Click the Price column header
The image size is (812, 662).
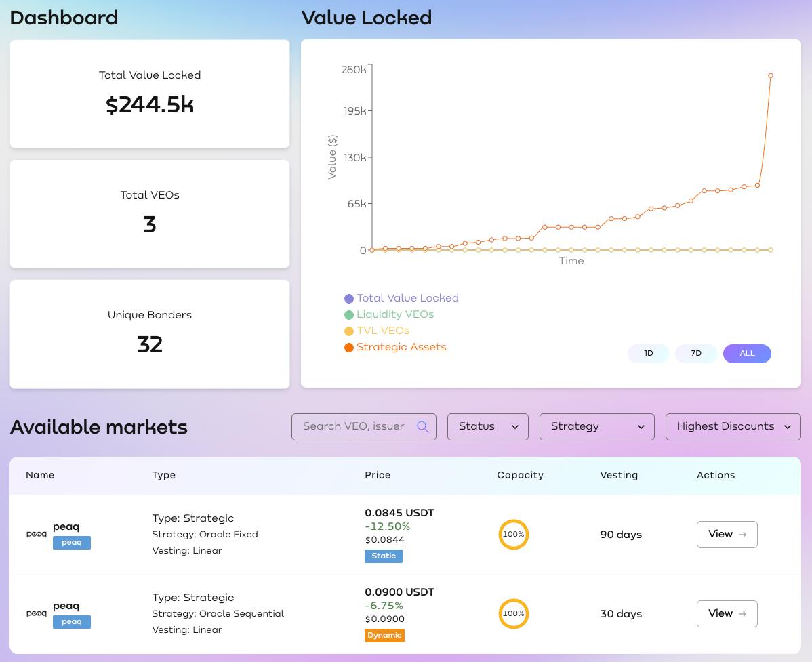[x=378, y=475]
